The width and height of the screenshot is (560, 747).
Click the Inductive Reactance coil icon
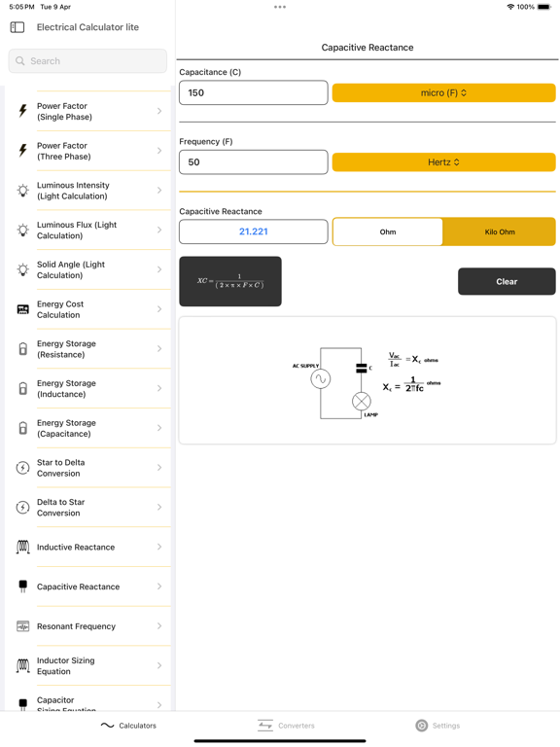click(23, 547)
